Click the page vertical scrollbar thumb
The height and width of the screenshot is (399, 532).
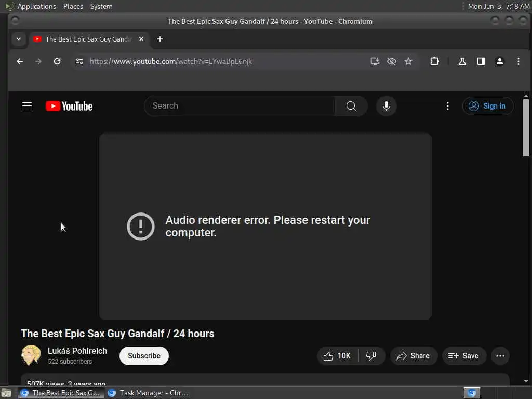[x=526, y=128]
